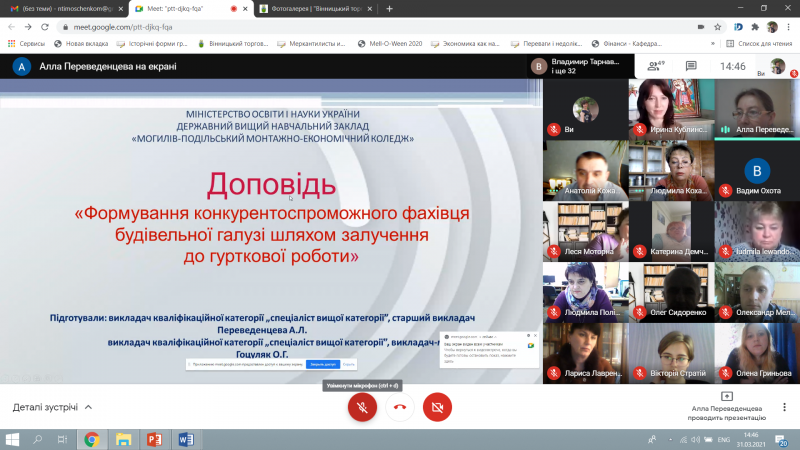The image size is (800, 450).
Task: Open the Сервисы apps bookmark
Action: [x=27, y=44]
